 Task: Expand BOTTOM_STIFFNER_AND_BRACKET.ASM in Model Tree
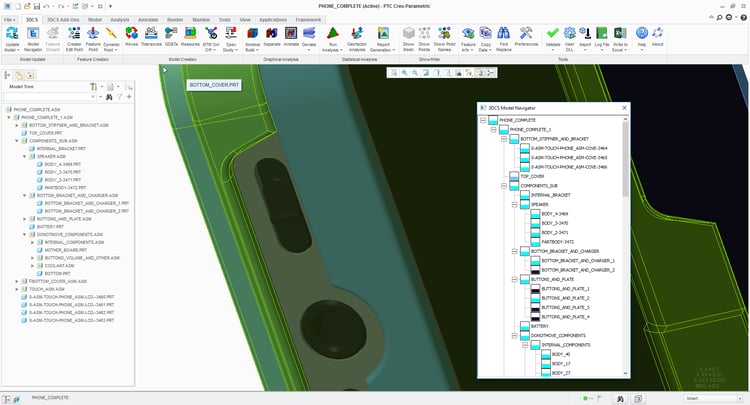tap(17, 125)
